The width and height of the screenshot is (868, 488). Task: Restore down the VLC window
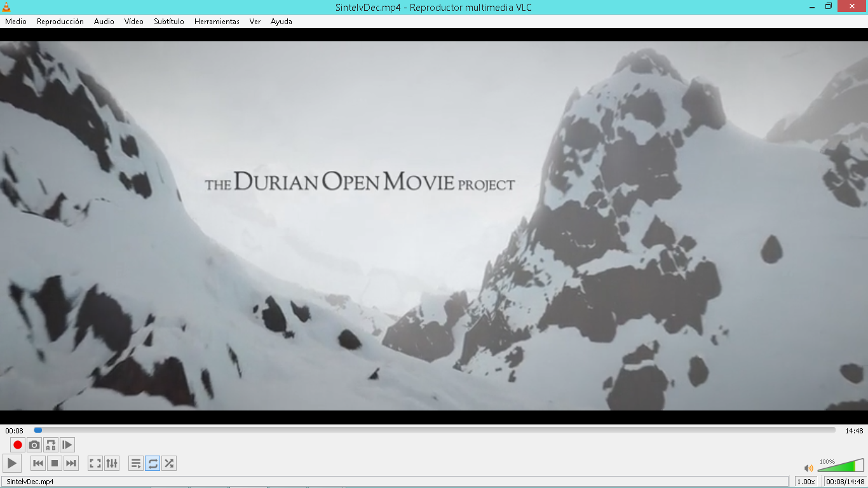(x=829, y=6)
